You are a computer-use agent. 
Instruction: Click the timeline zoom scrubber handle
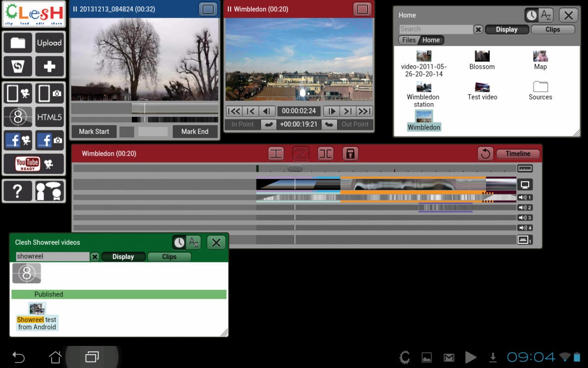tap(294, 168)
